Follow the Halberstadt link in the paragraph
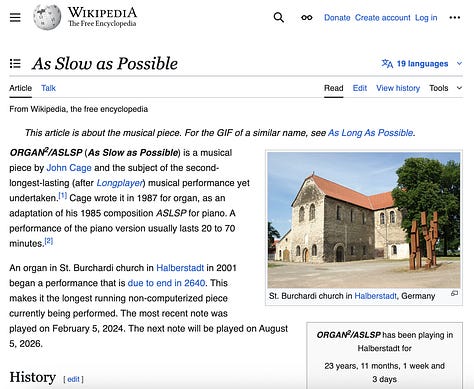474x389 pixels. (x=180, y=268)
